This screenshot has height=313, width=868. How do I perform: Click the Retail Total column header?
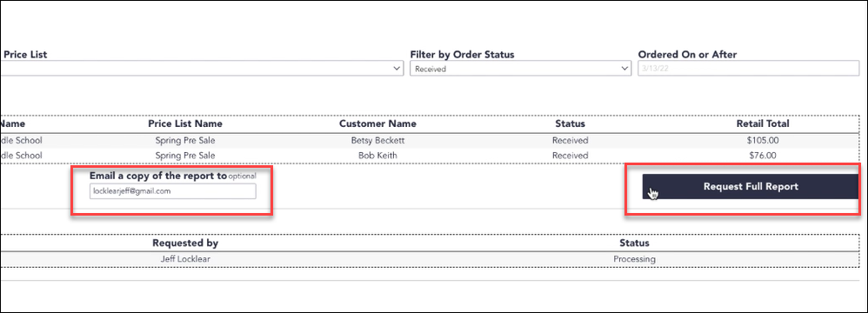763,123
